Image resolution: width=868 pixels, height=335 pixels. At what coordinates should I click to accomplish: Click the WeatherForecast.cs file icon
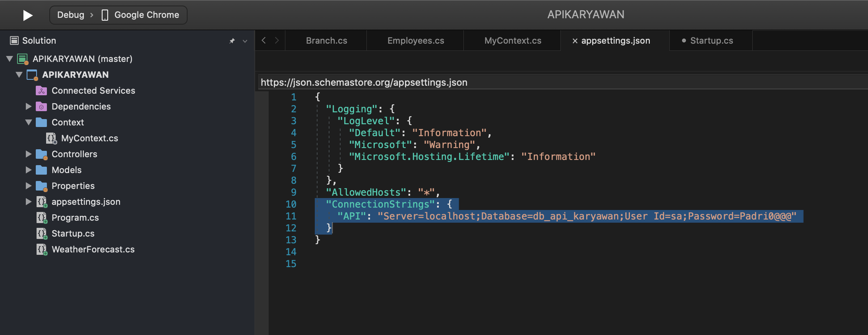coord(42,250)
